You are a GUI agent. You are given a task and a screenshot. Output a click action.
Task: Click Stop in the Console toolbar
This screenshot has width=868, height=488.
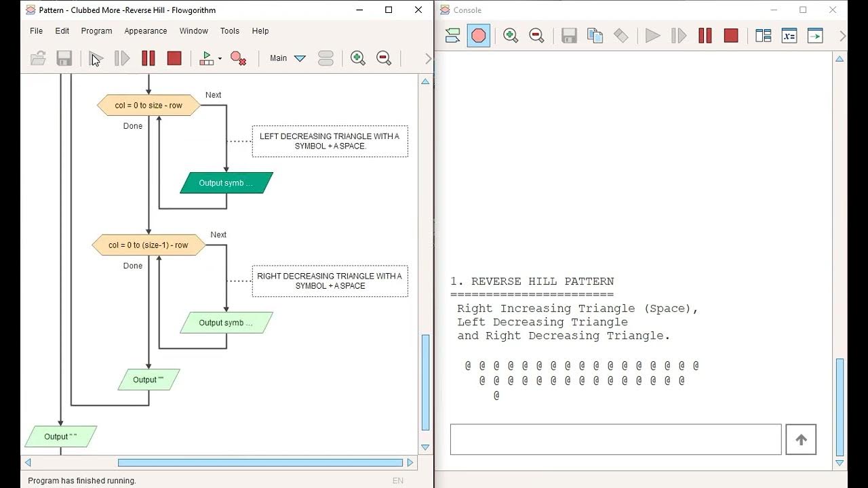coord(731,36)
